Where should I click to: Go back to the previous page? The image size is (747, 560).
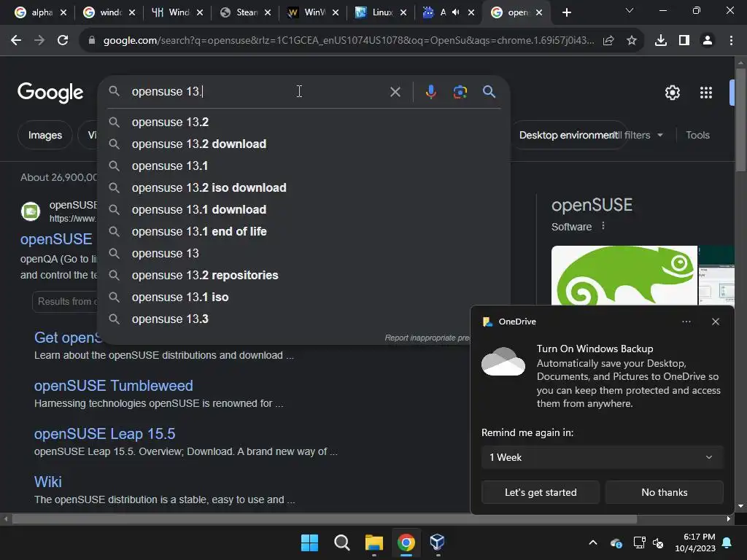click(x=16, y=41)
